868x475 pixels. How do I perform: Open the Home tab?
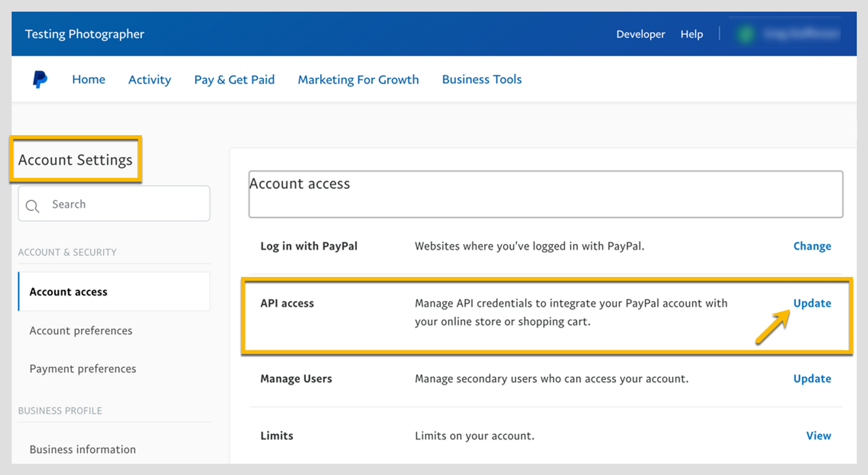tap(89, 79)
